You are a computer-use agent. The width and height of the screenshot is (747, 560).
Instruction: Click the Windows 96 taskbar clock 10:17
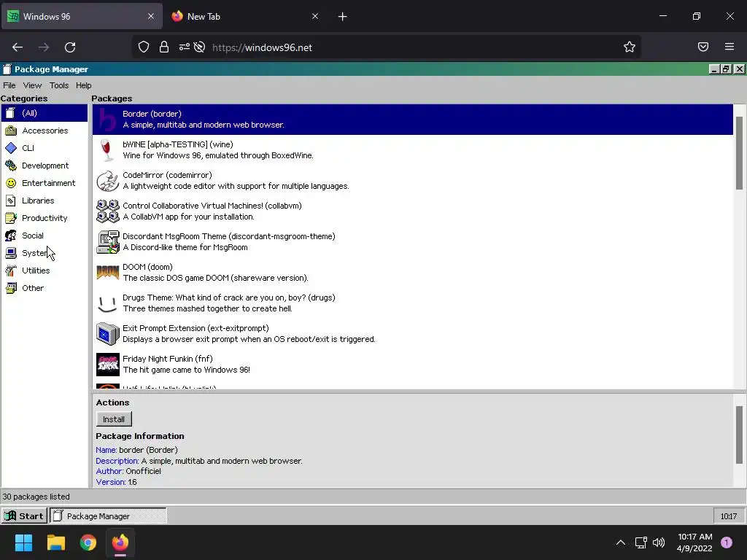point(729,516)
